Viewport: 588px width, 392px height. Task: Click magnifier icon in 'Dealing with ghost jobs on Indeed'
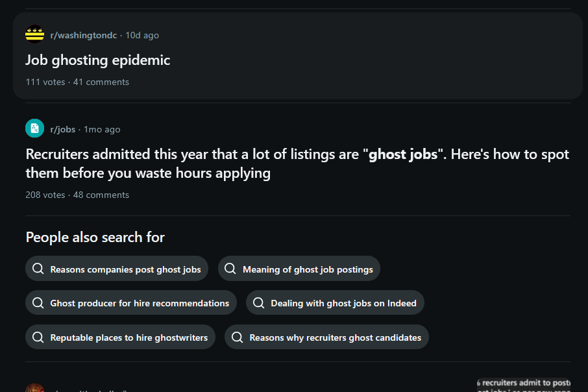point(259,302)
